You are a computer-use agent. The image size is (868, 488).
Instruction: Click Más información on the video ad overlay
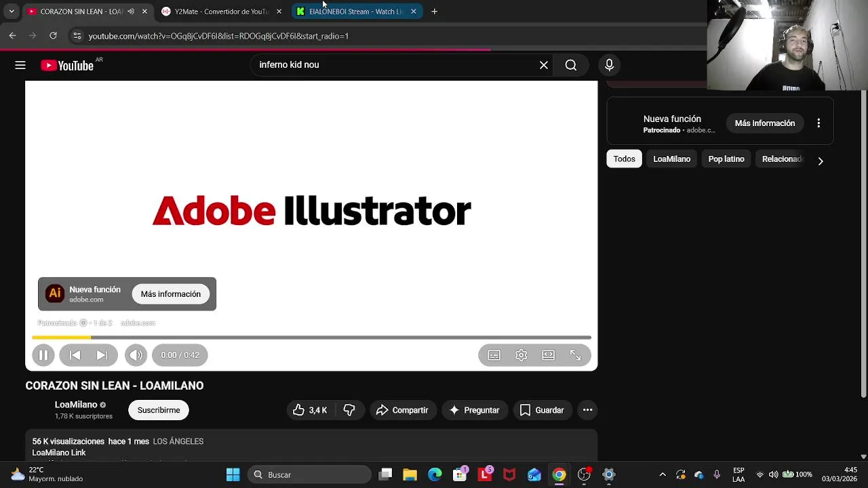tap(171, 294)
